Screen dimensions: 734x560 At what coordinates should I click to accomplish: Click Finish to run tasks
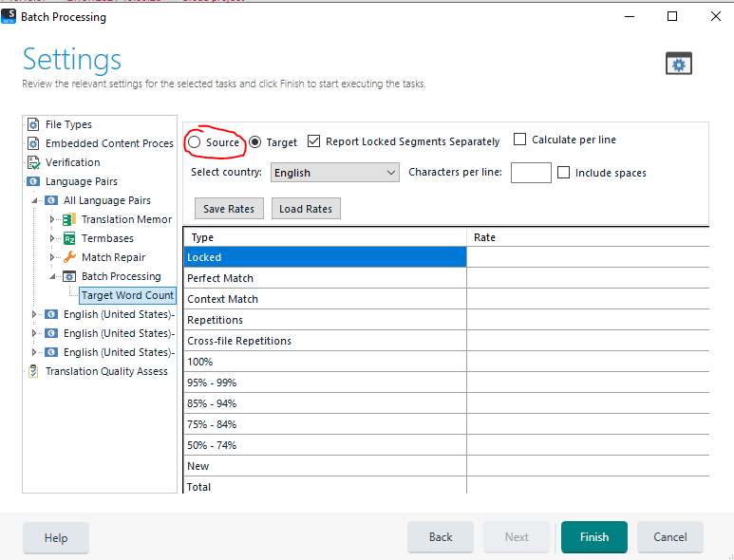tap(594, 537)
